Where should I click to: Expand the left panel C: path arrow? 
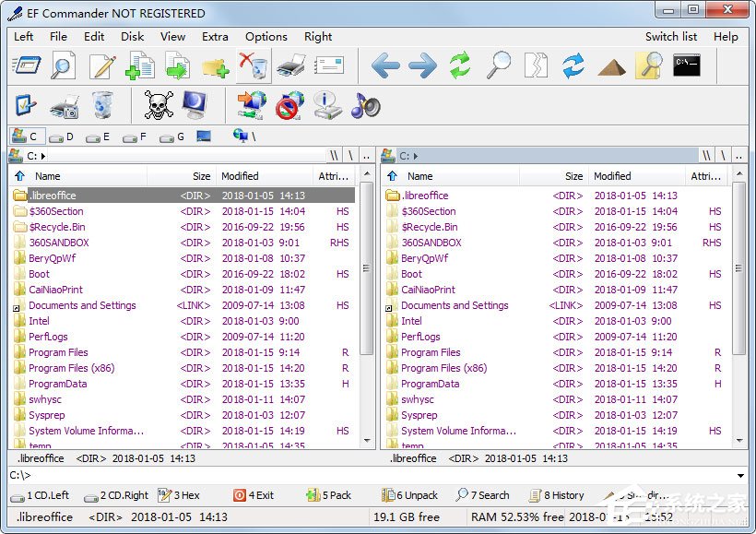click(x=43, y=156)
